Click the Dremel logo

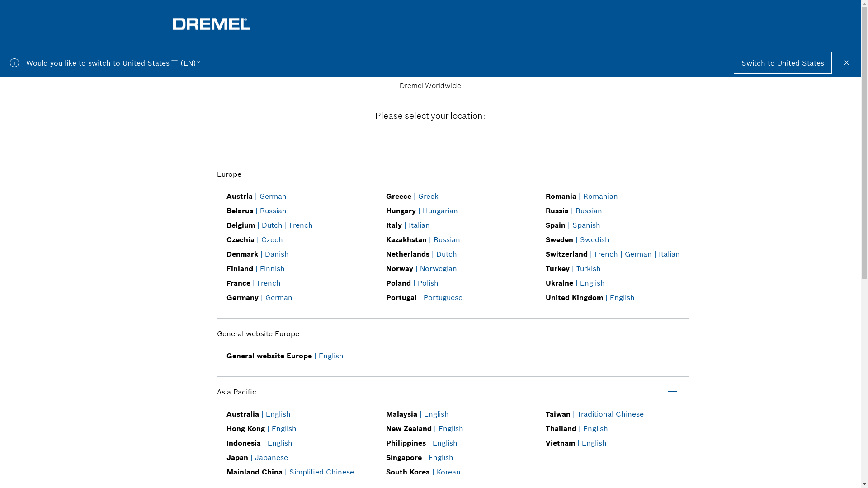click(211, 24)
